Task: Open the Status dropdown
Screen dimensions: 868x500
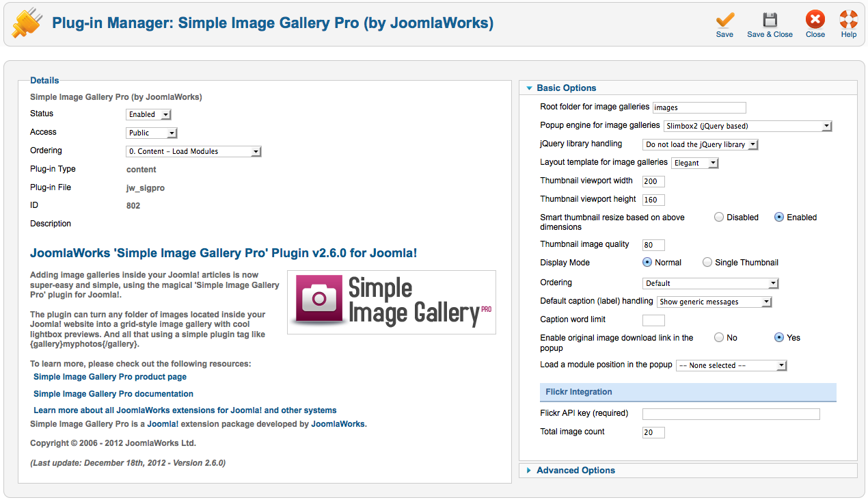Action: pos(148,115)
